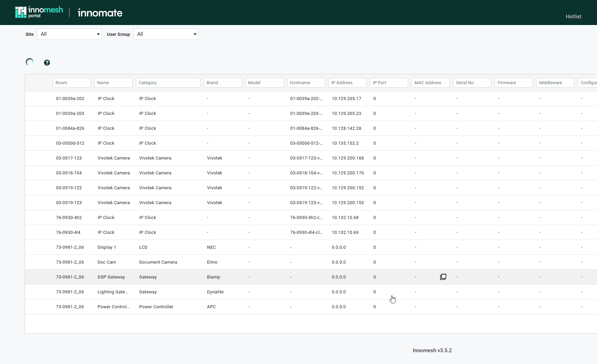The image size is (597, 364).
Task: Click the copy icon in DSP Gateway row
Action: click(x=443, y=277)
